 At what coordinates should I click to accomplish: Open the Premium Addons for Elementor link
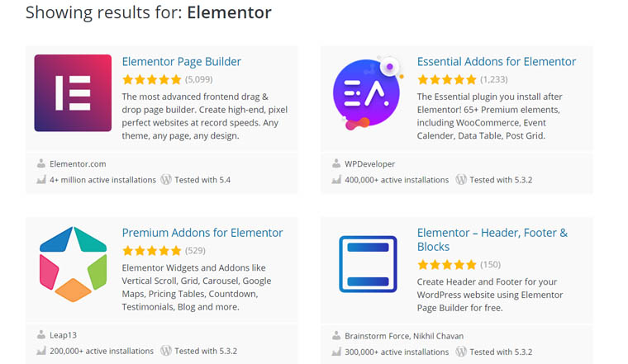pyautogui.click(x=202, y=233)
